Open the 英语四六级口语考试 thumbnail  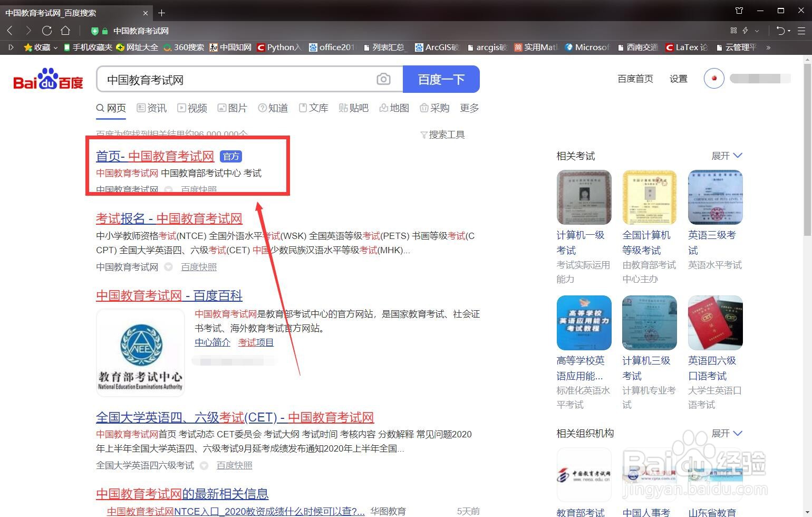[716, 323]
